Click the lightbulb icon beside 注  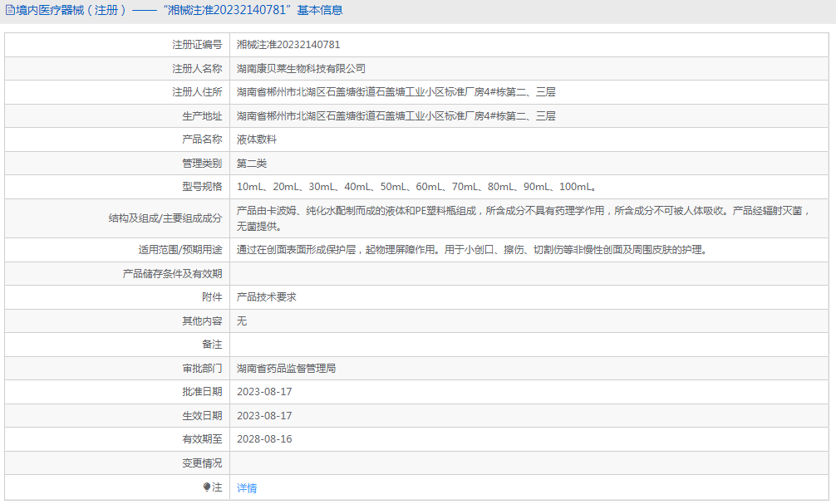[207, 487]
